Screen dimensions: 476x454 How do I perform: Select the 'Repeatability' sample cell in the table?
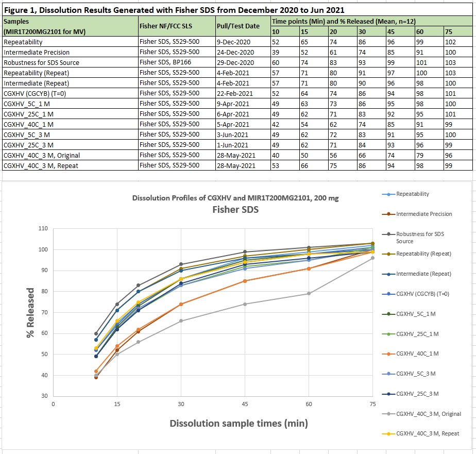(x=70, y=42)
